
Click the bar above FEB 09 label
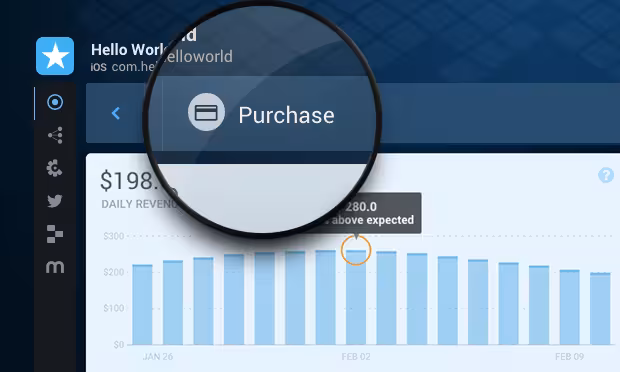(x=569, y=307)
